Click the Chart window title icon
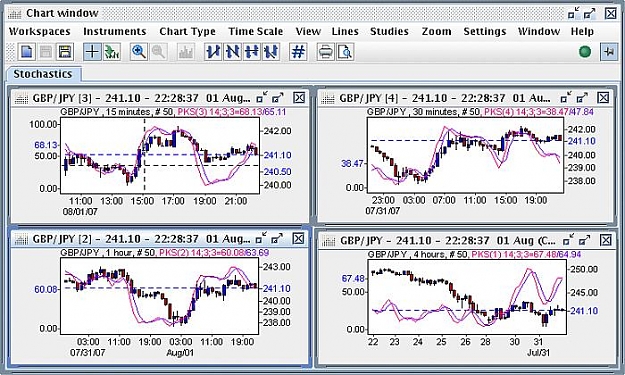The image size is (625, 375). pyautogui.click(x=15, y=14)
